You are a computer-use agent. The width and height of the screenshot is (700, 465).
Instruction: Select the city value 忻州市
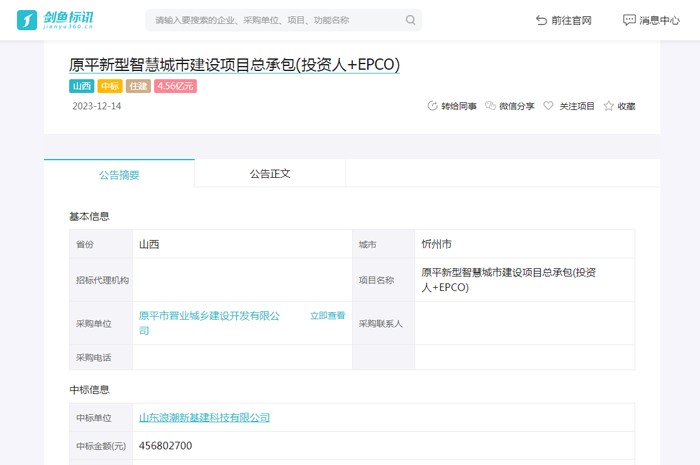tap(437, 244)
